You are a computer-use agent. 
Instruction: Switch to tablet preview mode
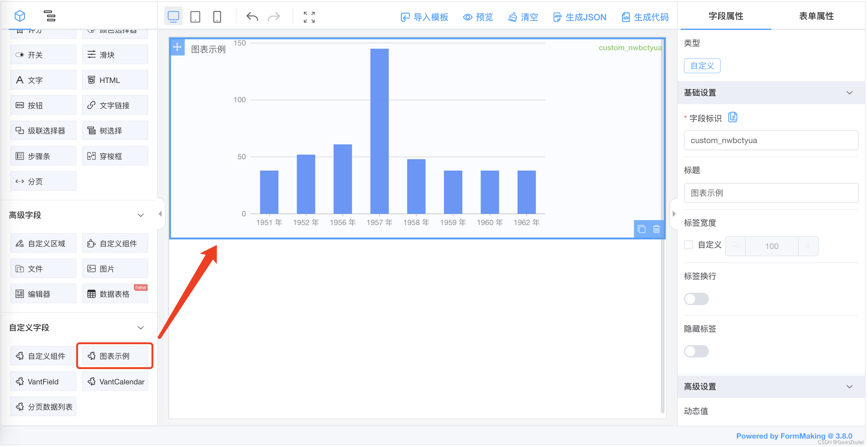click(x=195, y=16)
